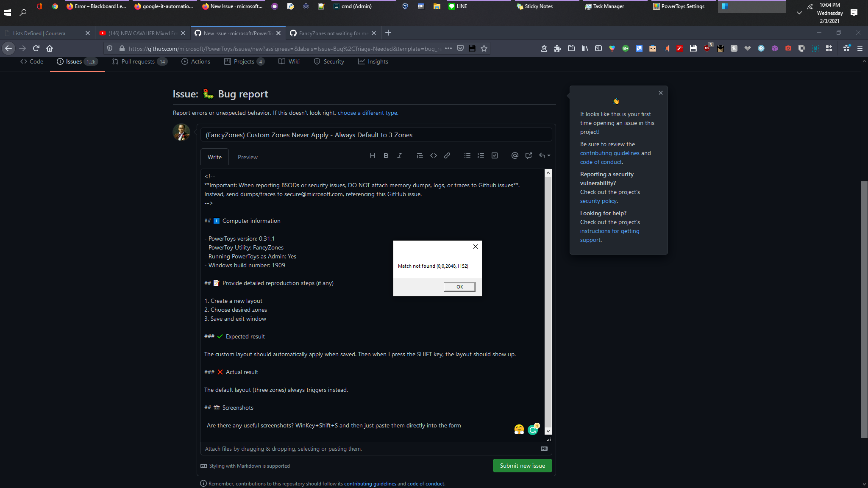Mention a user with the @ icon

[515, 155]
